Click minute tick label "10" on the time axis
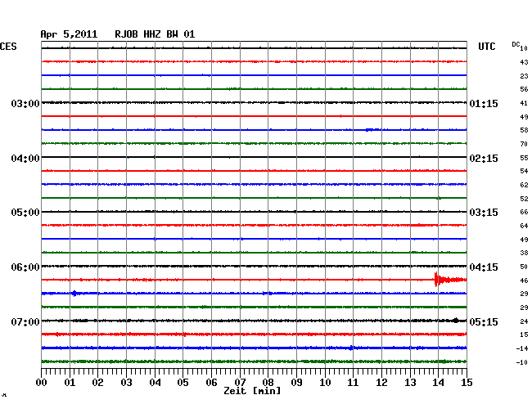The image size is (532, 404). pyautogui.click(x=325, y=382)
